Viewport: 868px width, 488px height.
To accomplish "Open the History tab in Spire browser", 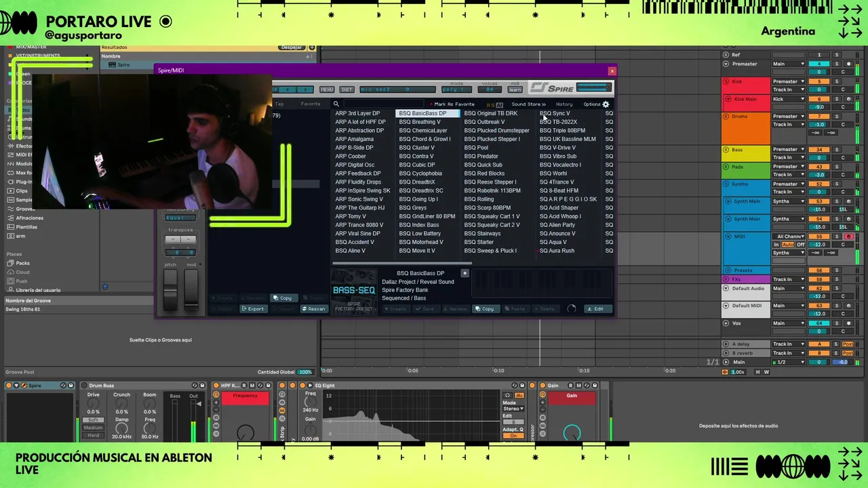I will click(564, 104).
